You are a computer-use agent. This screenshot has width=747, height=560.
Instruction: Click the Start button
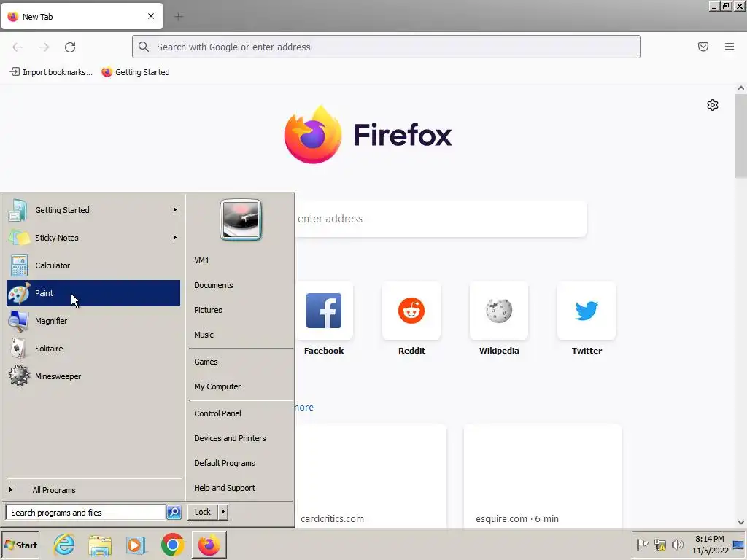(20, 545)
